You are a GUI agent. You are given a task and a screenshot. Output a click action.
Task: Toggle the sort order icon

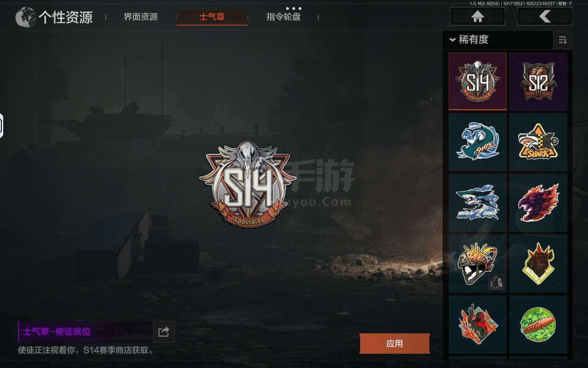[x=563, y=40]
